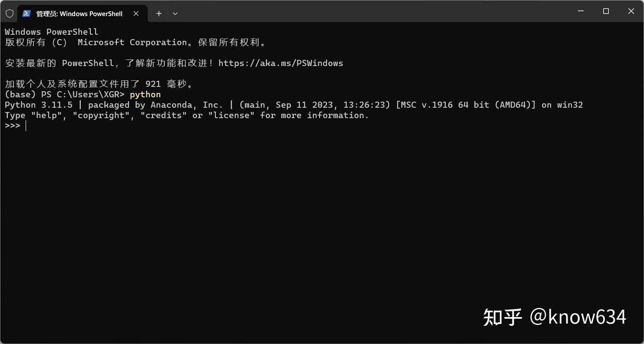The height and width of the screenshot is (344, 644).
Task: Place focus on the >>> Python prompt line
Action: click(x=13, y=126)
